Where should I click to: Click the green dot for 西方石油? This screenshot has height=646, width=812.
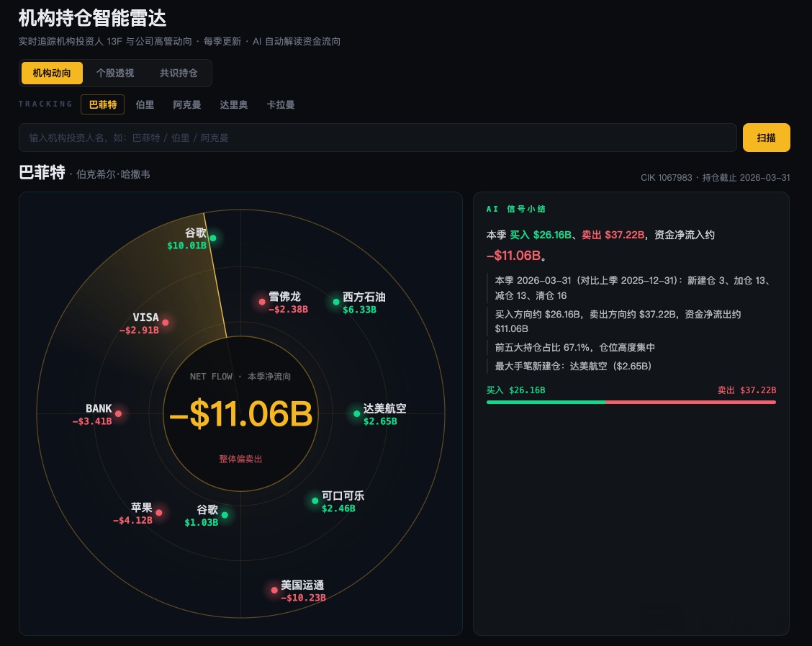(336, 302)
